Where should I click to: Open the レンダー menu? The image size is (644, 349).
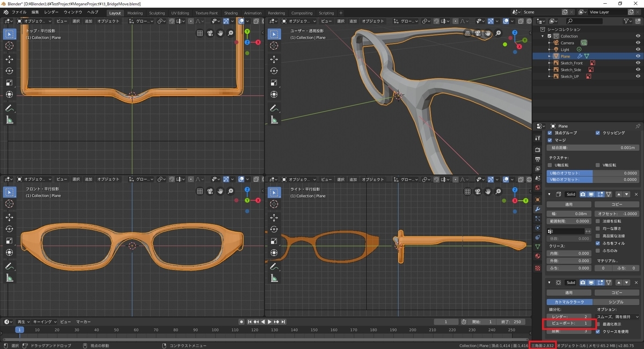[x=52, y=12]
